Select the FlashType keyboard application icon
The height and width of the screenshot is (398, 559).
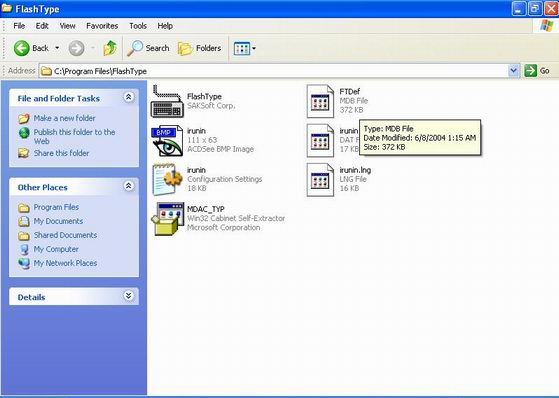point(167,101)
